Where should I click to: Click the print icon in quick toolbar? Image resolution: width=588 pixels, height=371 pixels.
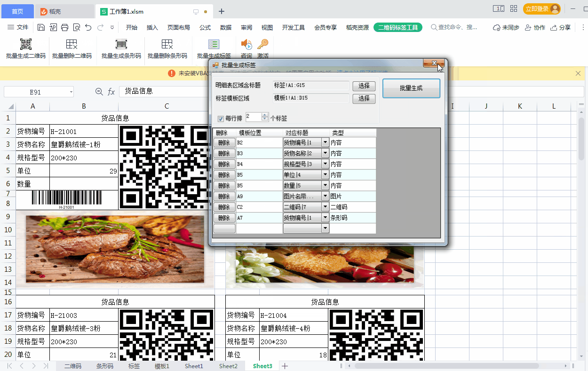click(x=65, y=28)
